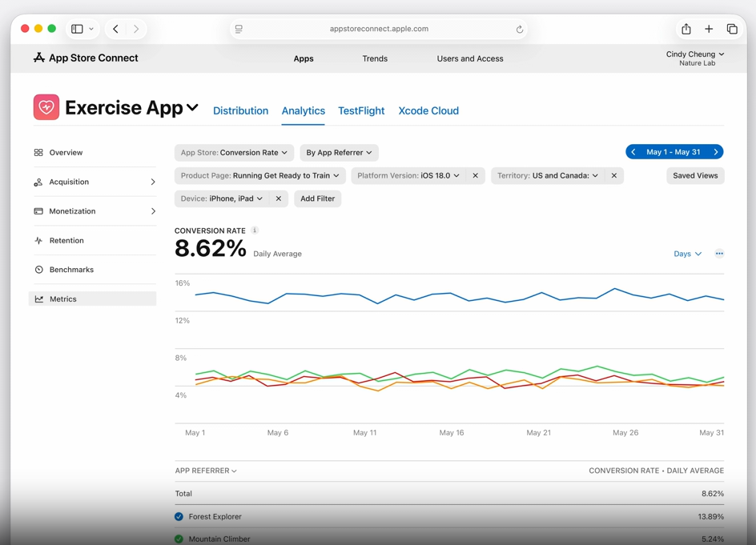Click the 8.62% daily average figure

pos(210,249)
